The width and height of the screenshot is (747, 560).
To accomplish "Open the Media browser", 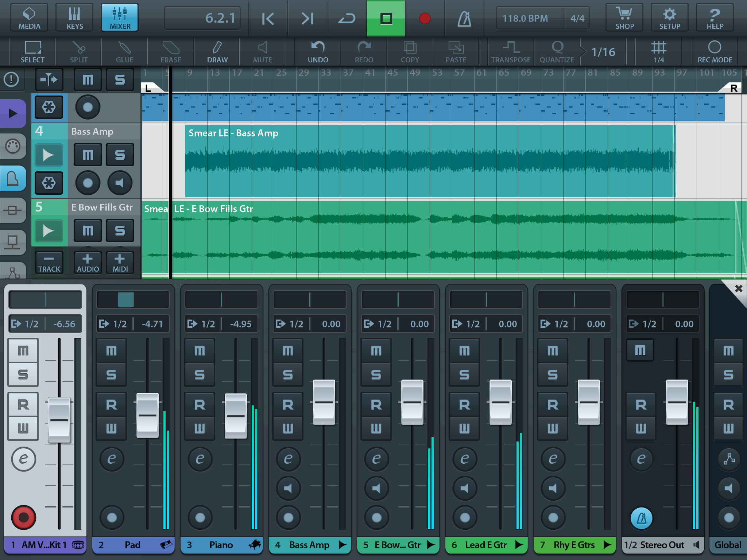I will 29,17.
